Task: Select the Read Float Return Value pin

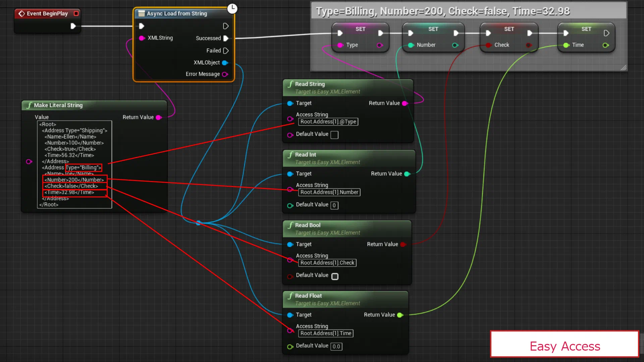Action: 400,315
